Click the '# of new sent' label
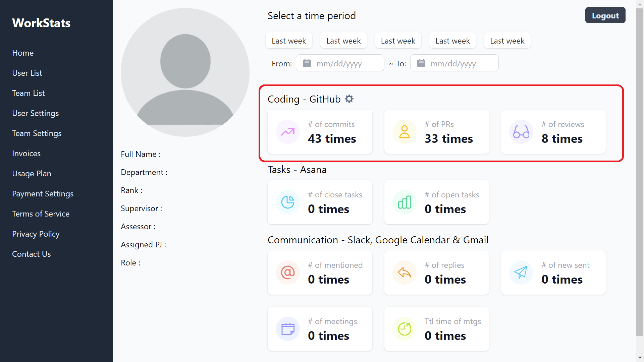The image size is (644, 362). pos(565,265)
